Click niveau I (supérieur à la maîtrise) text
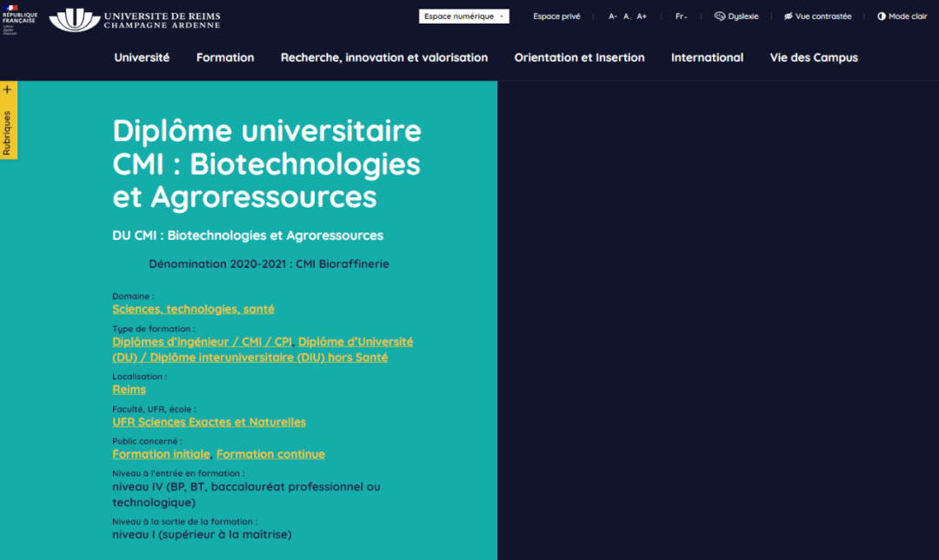939x560 pixels. click(202, 534)
